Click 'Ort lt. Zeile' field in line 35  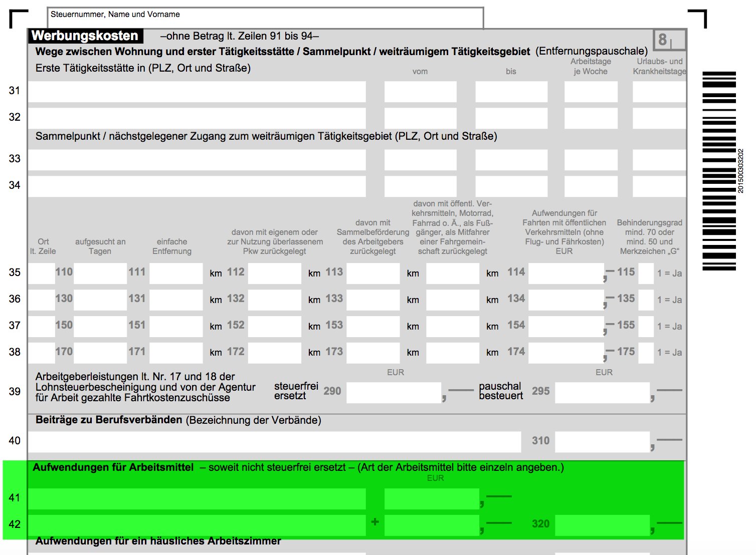42,273
